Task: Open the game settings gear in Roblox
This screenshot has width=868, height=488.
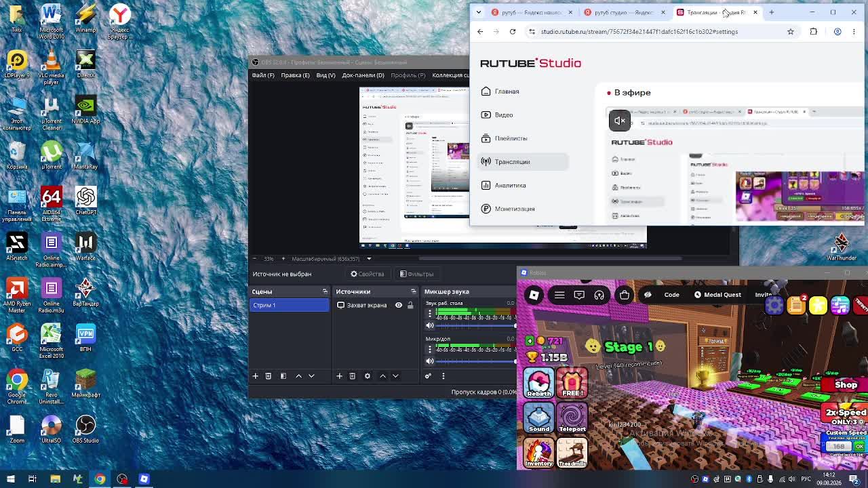Action: click(x=774, y=305)
